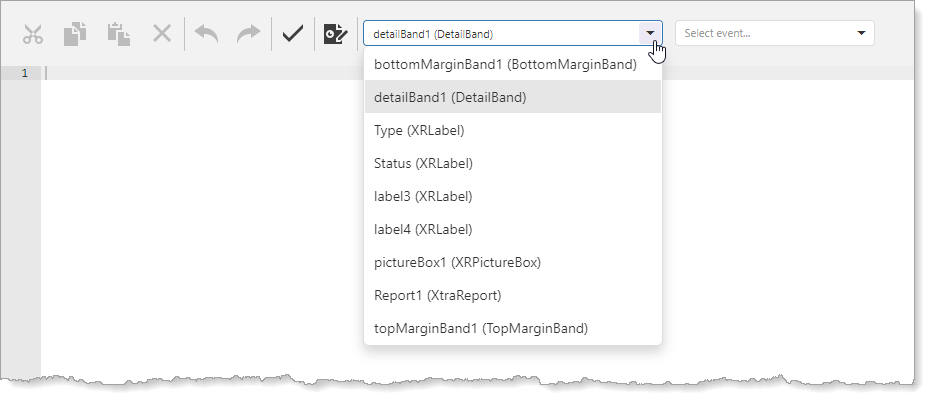Click the Redo arrow icon
Viewport: 930px width, 393px height.
pos(249,34)
